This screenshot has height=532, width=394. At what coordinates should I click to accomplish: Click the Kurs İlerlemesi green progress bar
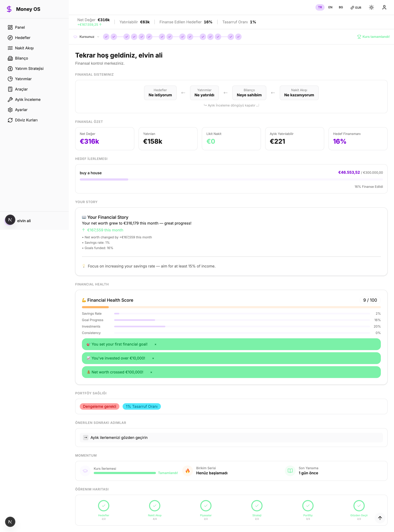click(x=125, y=473)
